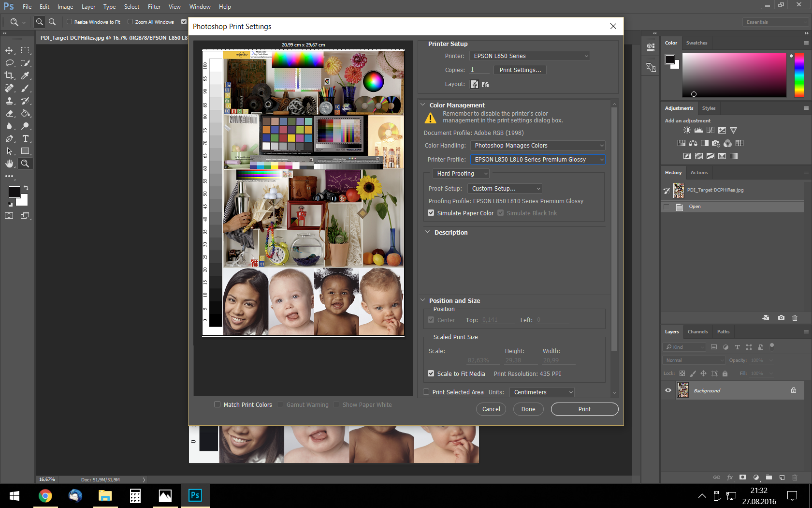Hide the Background layer visibility eye
The height and width of the screenshot is (508, 812).
click(x=668, y=390)
